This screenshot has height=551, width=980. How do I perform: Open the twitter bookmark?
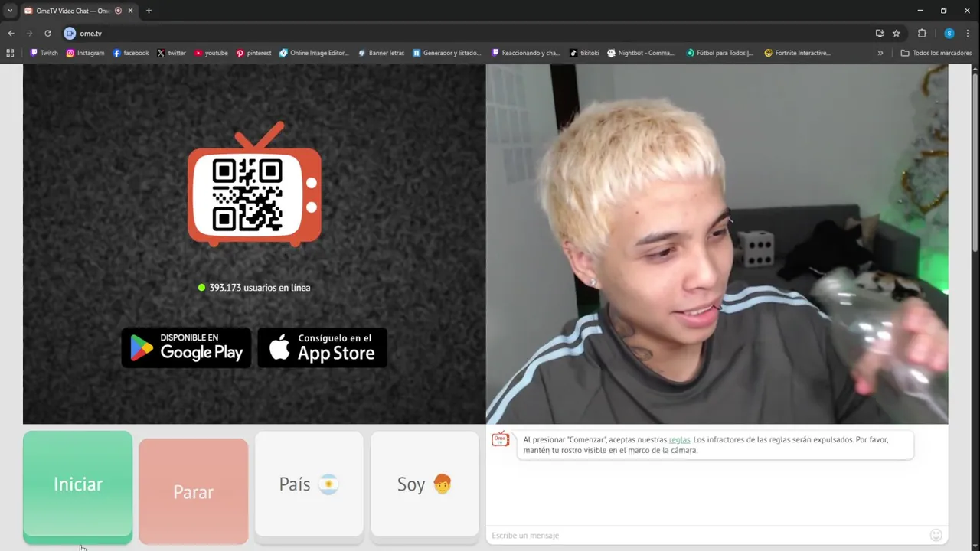pyautogui.click(x=171, y=53)
